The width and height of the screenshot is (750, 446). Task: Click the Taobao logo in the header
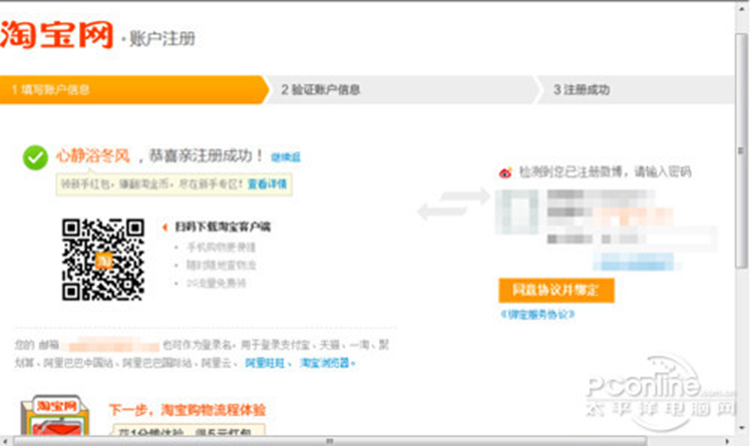coord(56,35)
